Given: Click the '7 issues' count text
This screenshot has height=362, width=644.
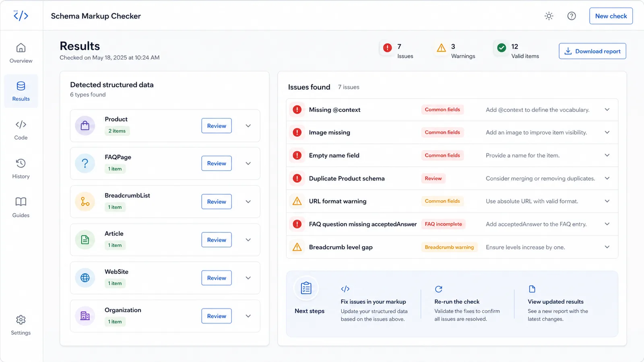Looking at the screenshot, I should coord(349,87).
